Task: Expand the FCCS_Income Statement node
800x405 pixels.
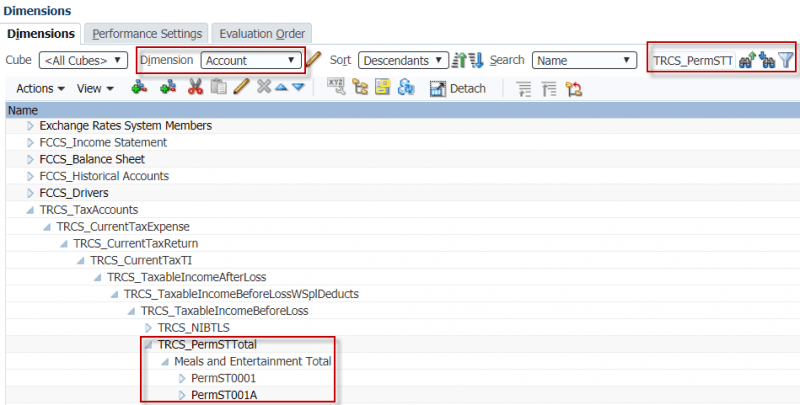Action: click(x=30, y=143)
